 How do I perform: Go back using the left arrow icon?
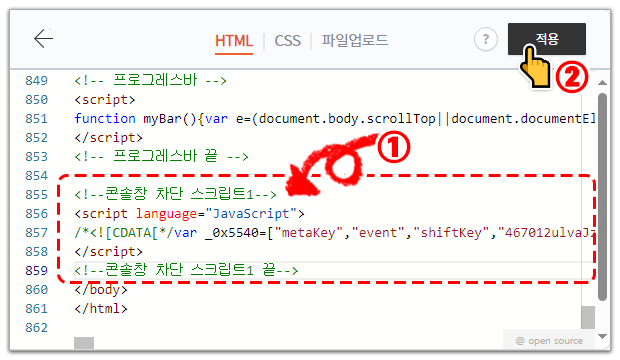(x=43, y=38)
